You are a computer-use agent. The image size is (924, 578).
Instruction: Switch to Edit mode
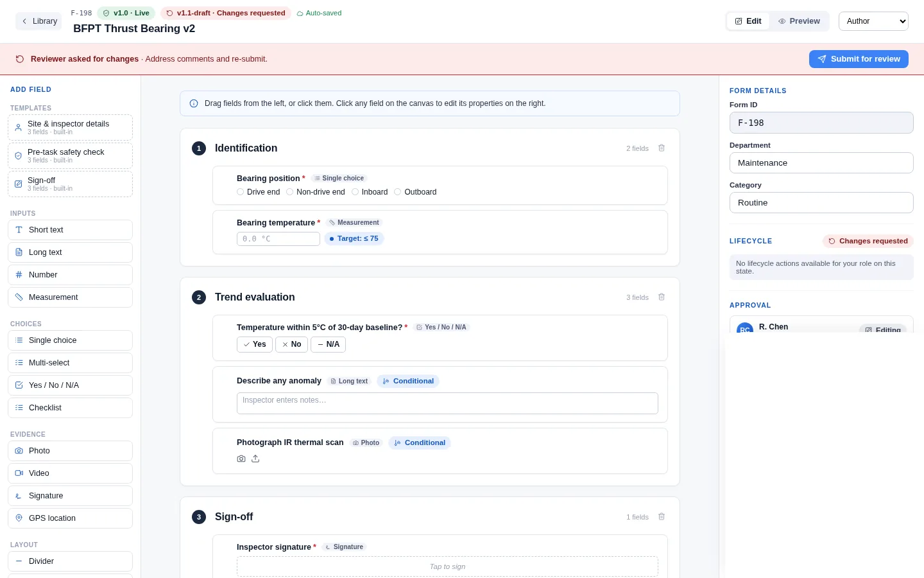[x=748, y=21]
